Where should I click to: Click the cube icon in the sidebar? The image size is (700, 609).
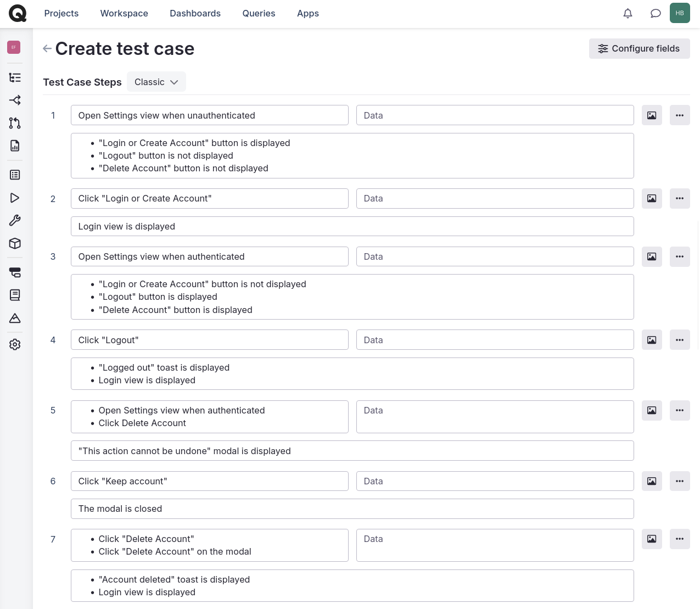click(15, 243)
